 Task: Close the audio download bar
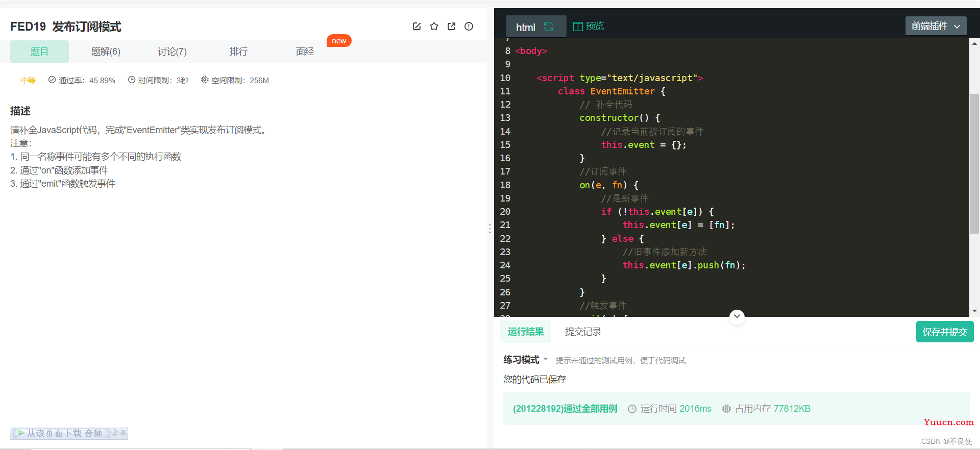point(123,432)
